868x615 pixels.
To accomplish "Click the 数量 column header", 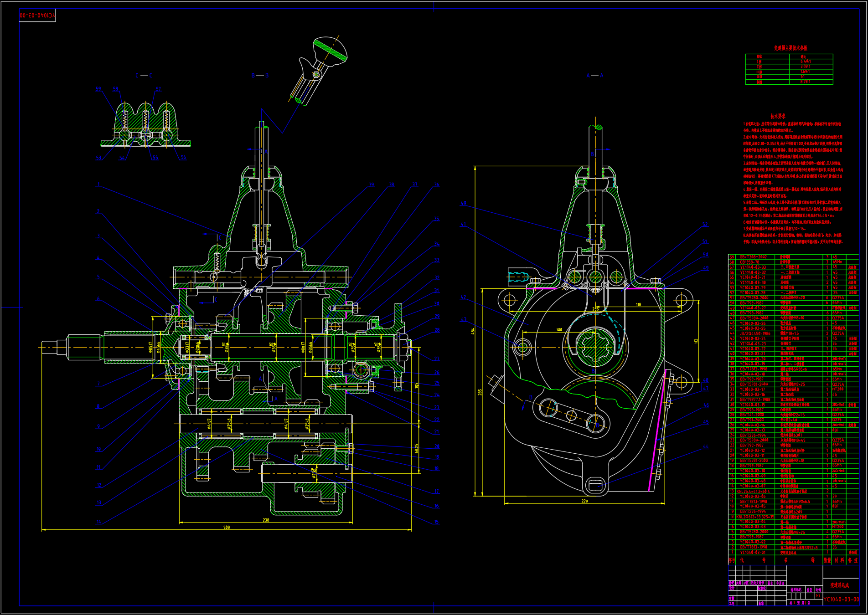I will [827, 560].
